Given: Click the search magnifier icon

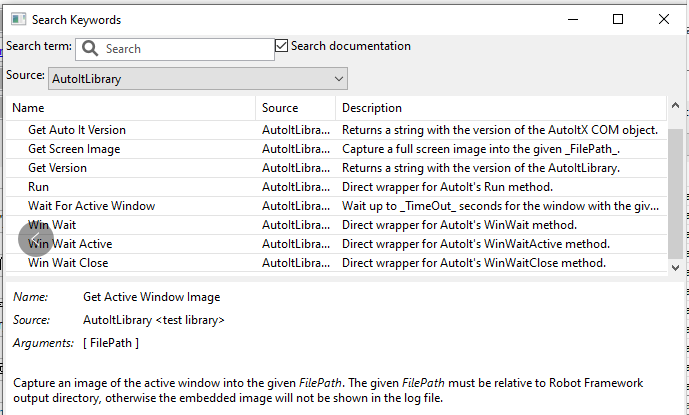Looking at the screenshot, I should (x=90, y=49).
